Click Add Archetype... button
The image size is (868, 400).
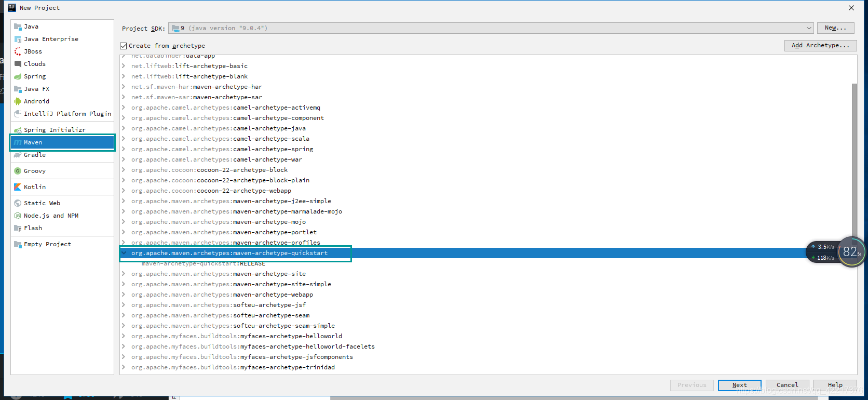(x=820, y=46)
